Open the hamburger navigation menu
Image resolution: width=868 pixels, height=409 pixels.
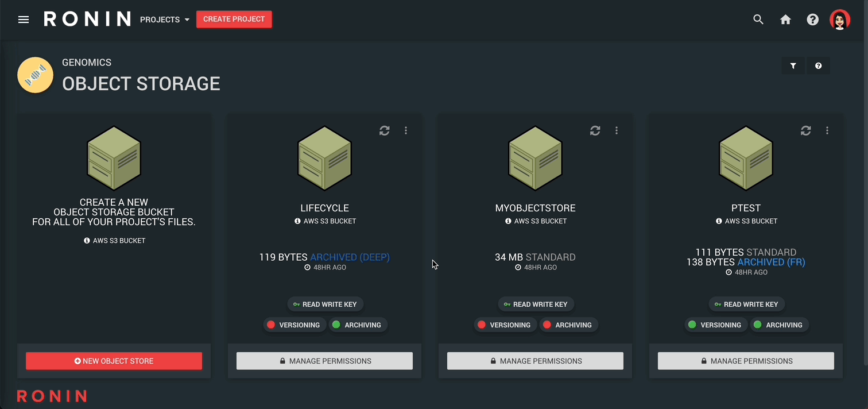click(x=24, y=20)
